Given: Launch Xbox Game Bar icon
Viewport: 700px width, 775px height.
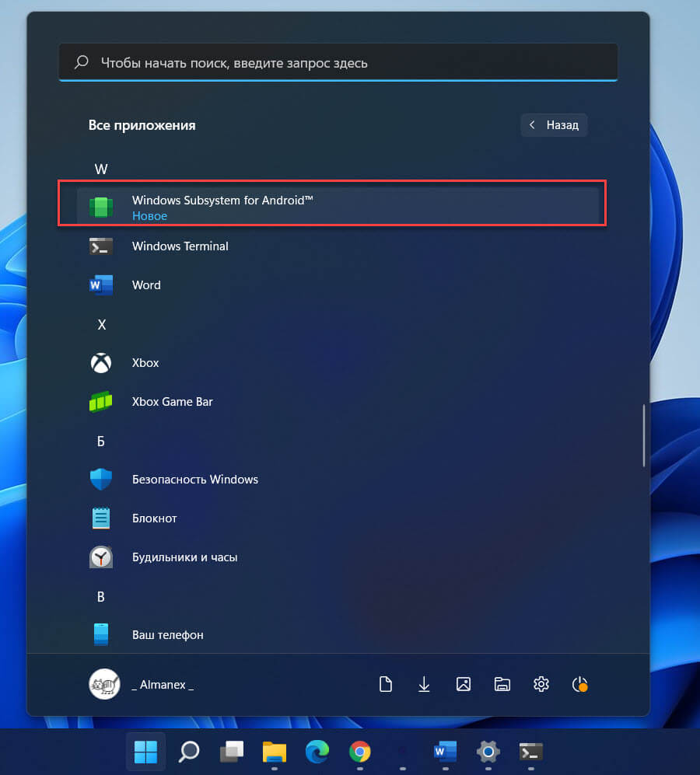Looking at the screenshot, I should coord(101,402).
